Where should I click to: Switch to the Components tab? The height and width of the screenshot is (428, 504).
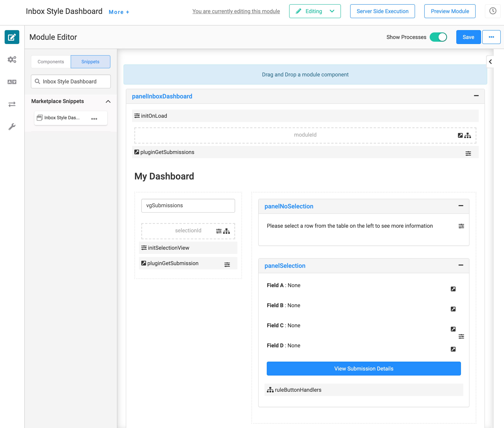tap(51, 62)
